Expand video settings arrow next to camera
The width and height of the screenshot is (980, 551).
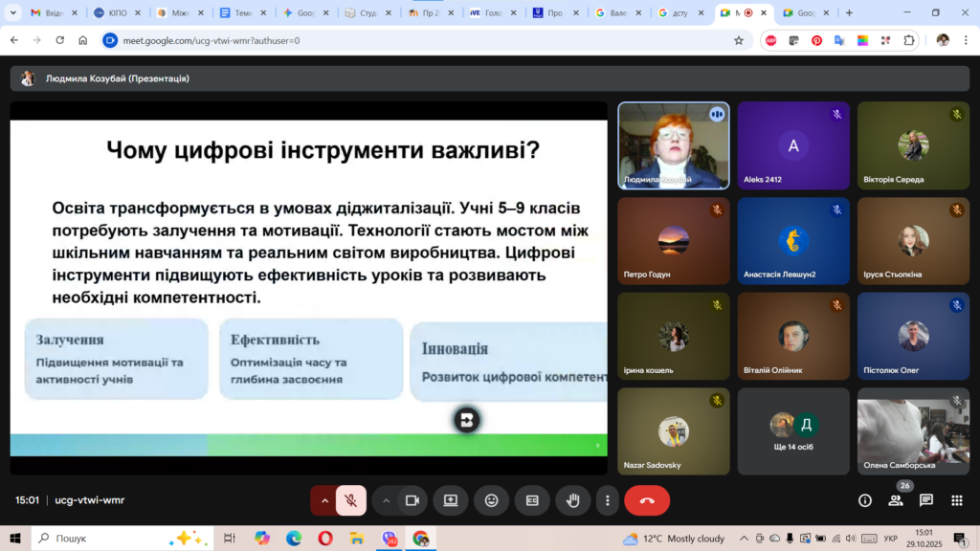coord(387,500)
